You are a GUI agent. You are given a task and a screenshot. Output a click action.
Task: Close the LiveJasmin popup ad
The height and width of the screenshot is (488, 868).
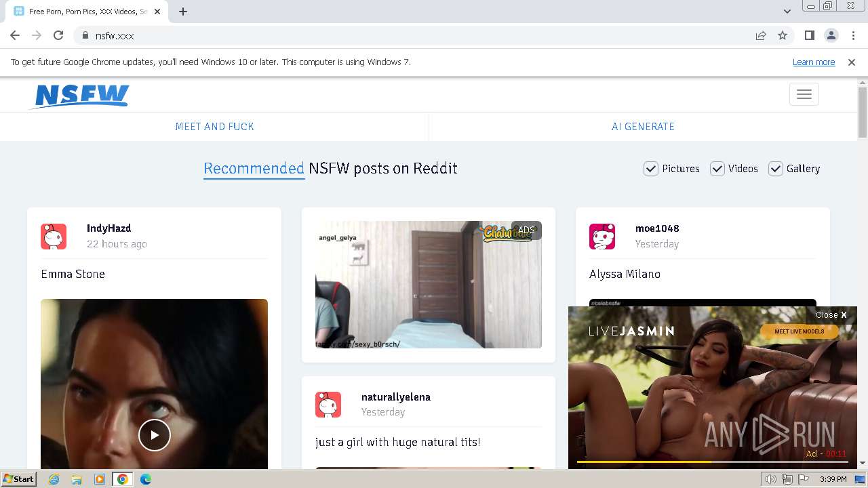(831, 314)
